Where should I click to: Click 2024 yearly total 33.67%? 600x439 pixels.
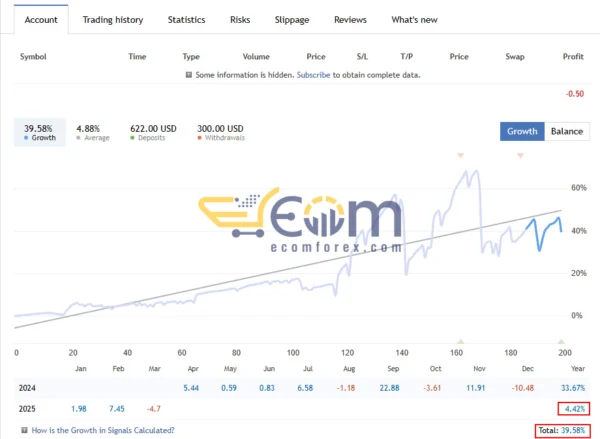coord(573,388)
